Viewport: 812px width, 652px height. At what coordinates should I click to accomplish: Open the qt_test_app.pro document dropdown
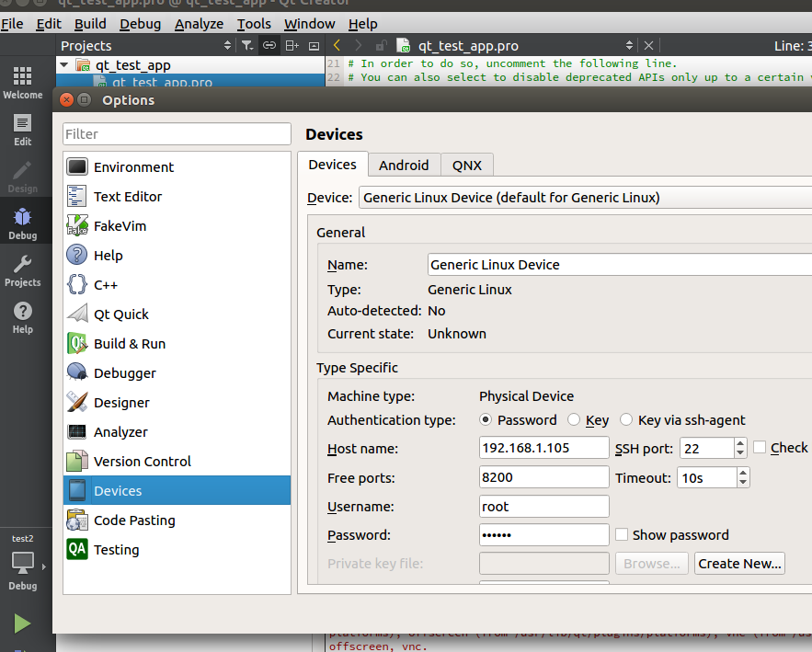point(629,46)
